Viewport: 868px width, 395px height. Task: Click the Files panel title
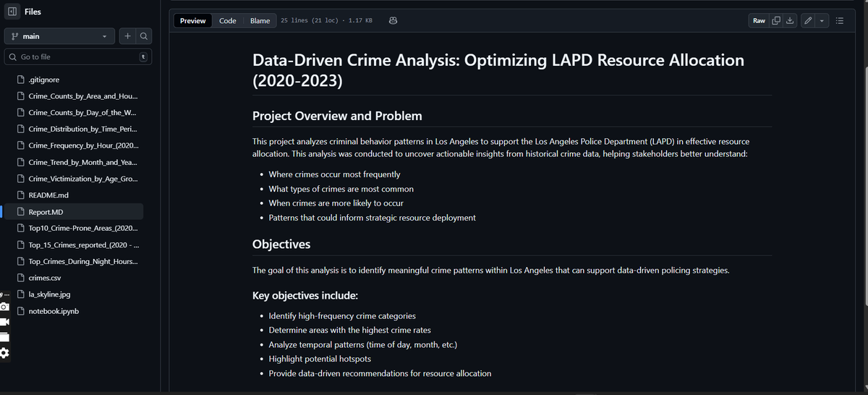tap(33, 12)
